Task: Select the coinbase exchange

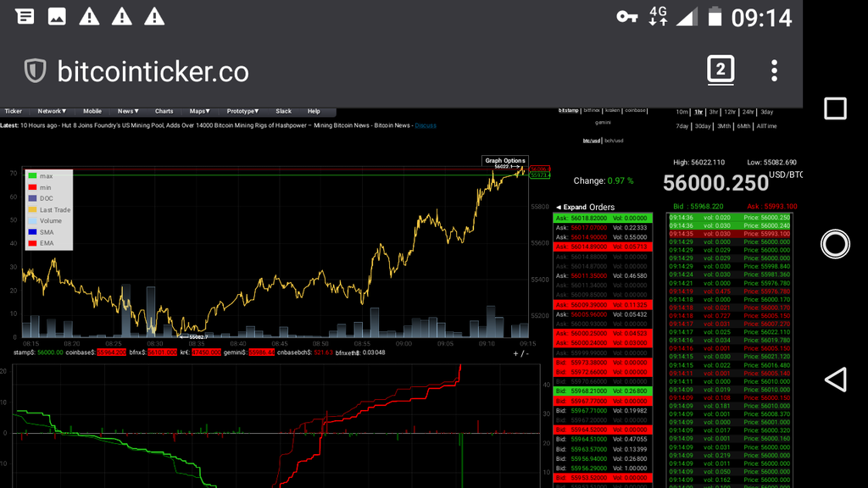Action: pyautogui.click(x=635, y=111)
